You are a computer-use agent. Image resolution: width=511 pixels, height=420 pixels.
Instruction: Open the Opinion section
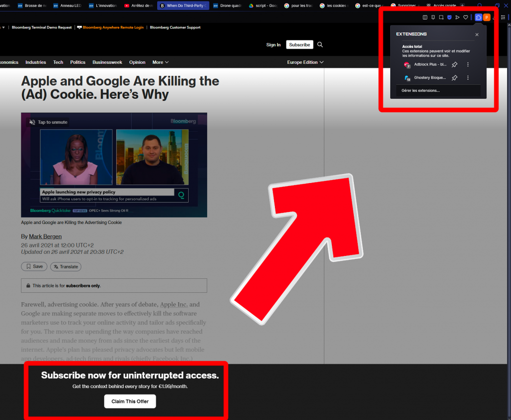click(x=137, y=62)
